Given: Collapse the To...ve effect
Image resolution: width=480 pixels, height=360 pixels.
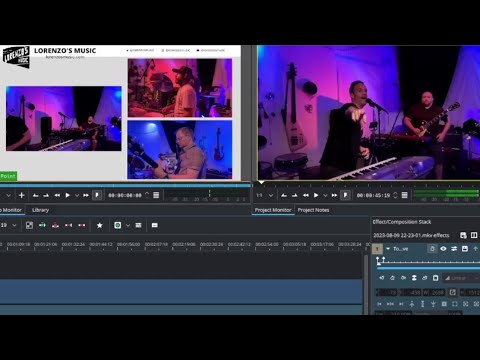Looking at the screenshot, I should pyautogui.click(x=388, y=249).
